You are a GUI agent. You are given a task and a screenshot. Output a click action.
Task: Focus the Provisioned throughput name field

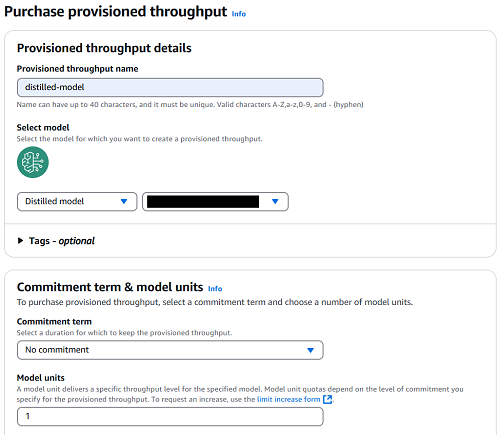tap(170, 87)
